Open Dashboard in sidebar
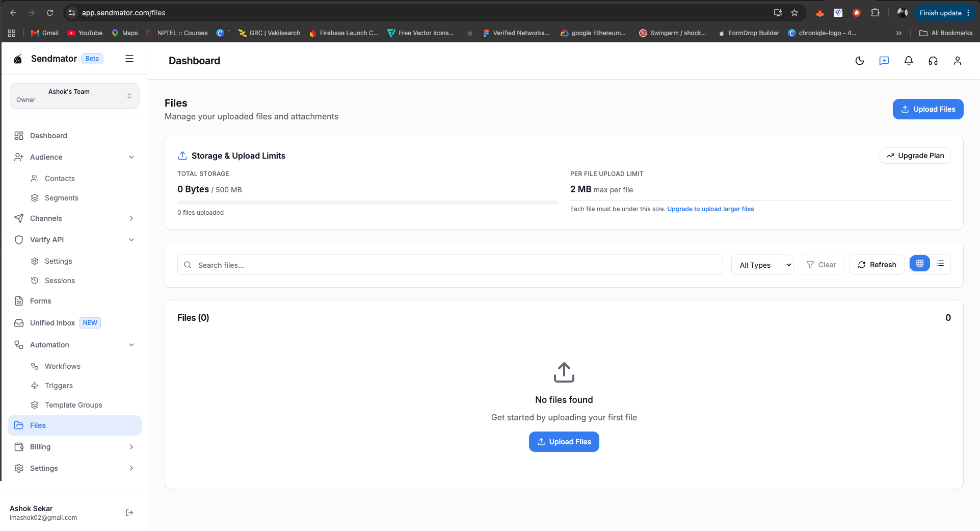The width and height of the screenshot is (980, 531). point(74,136)
